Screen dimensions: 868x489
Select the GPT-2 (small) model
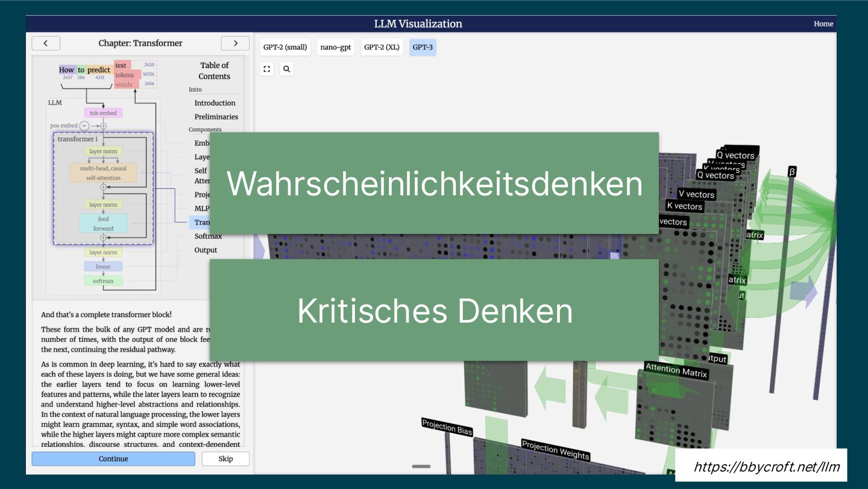point(285,47)
